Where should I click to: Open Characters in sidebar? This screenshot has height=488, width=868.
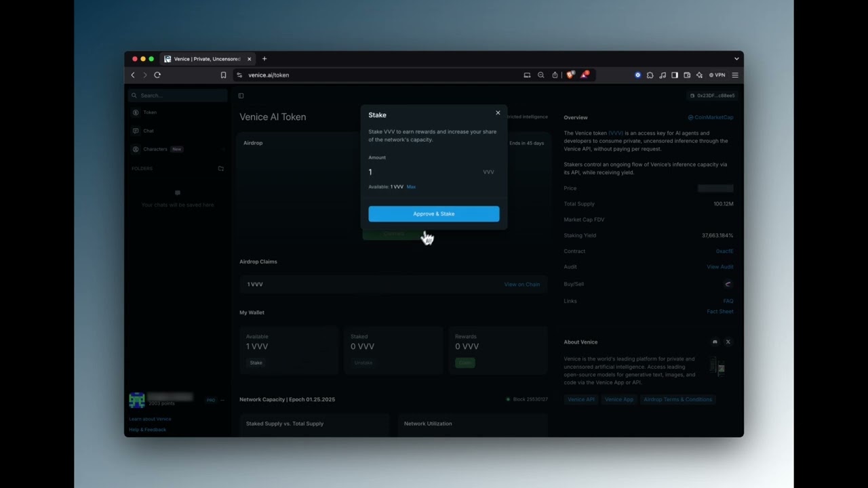(155, 149)
